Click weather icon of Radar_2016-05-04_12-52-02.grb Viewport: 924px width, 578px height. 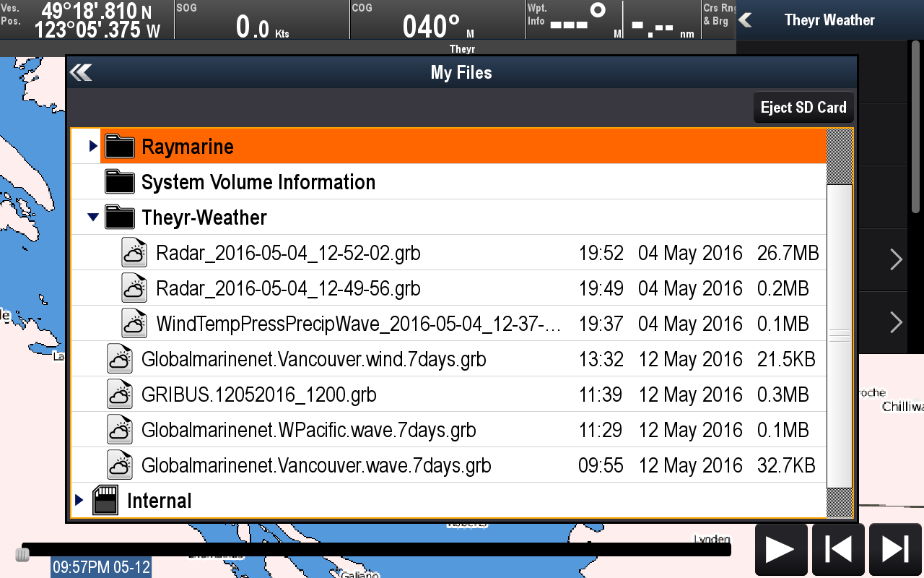tap(134, 252)
